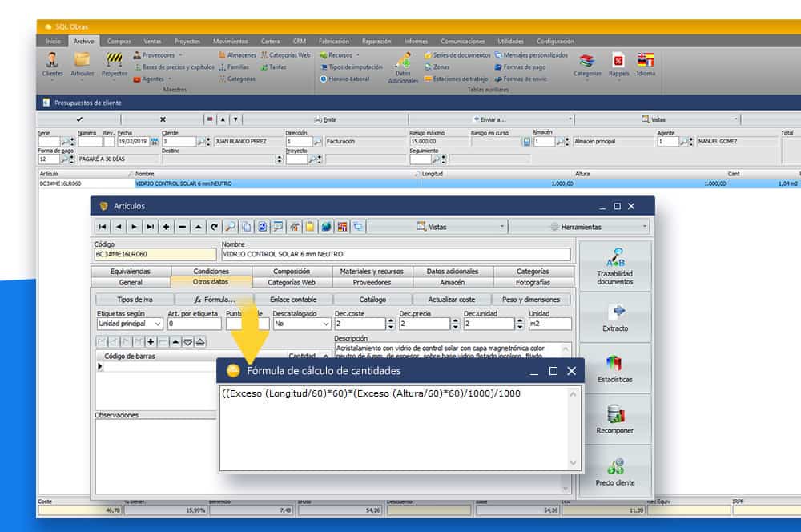Click the Estadísticas chart icon

pyautogui.click(x=615, y=368)
